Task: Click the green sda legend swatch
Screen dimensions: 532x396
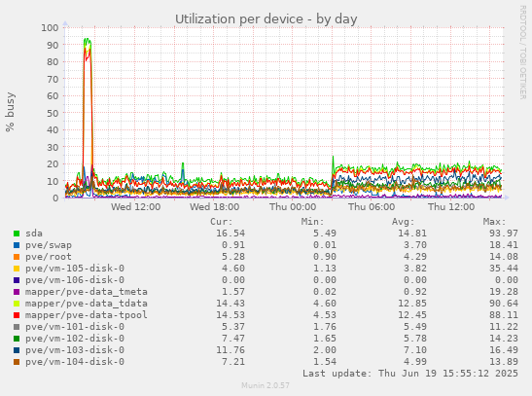Action: point(17,234)
